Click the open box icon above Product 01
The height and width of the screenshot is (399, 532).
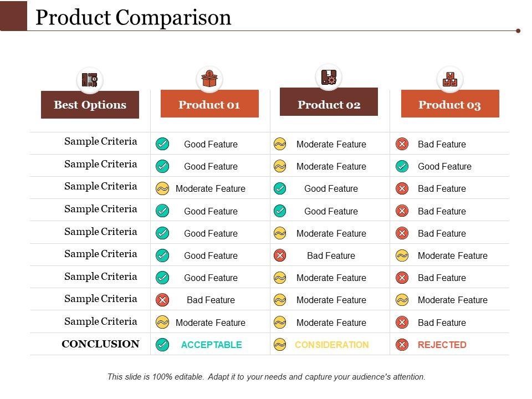pyautogui.click(x=209, y=79)
